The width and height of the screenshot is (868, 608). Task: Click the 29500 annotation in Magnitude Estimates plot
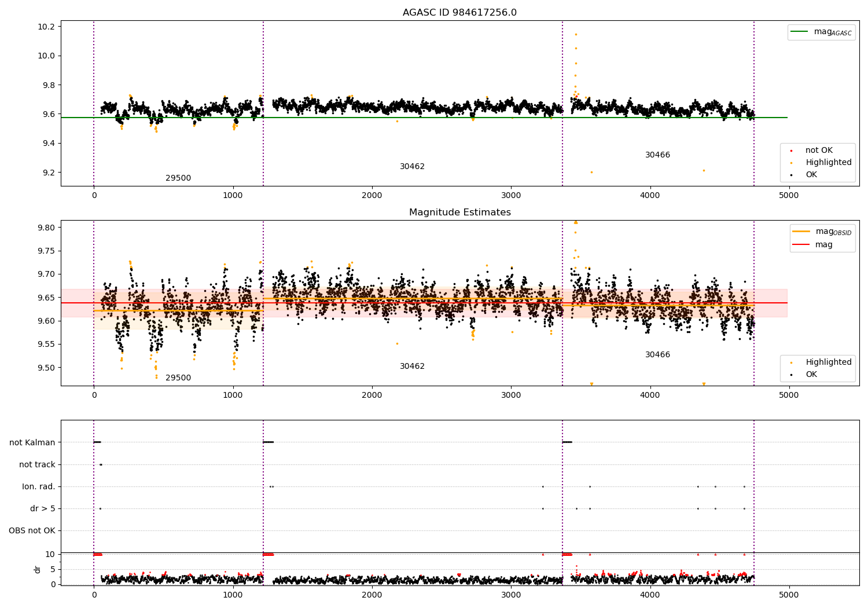(178, 378)
